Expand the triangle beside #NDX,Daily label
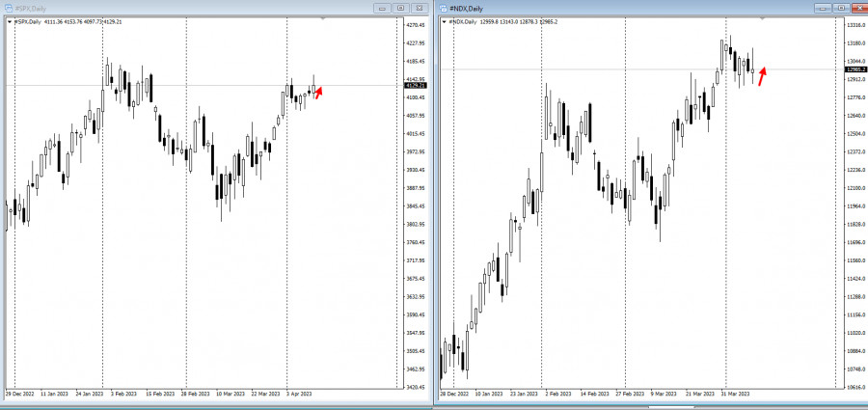 (x=444, y=21)
